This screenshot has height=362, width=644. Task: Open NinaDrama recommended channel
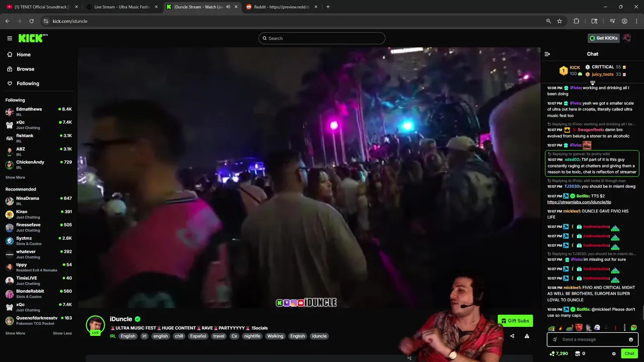pos(39,201)
